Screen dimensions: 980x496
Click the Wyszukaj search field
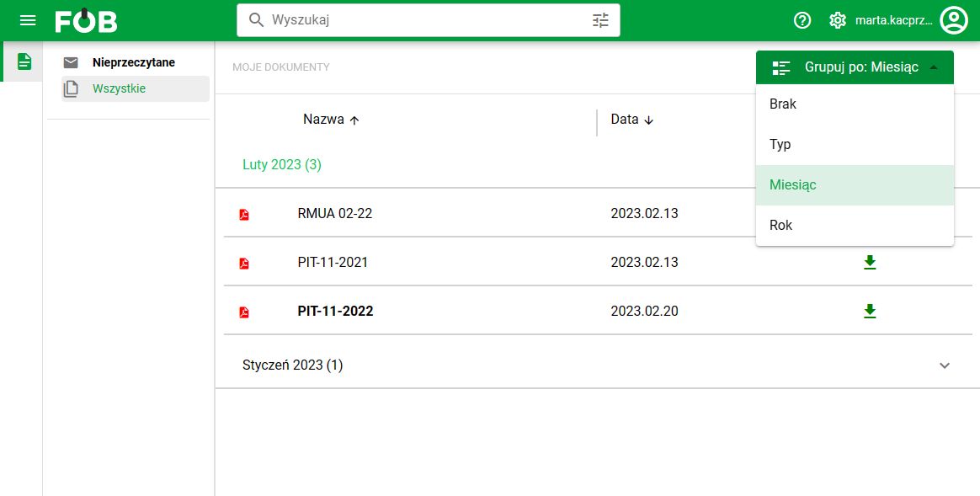429,20
